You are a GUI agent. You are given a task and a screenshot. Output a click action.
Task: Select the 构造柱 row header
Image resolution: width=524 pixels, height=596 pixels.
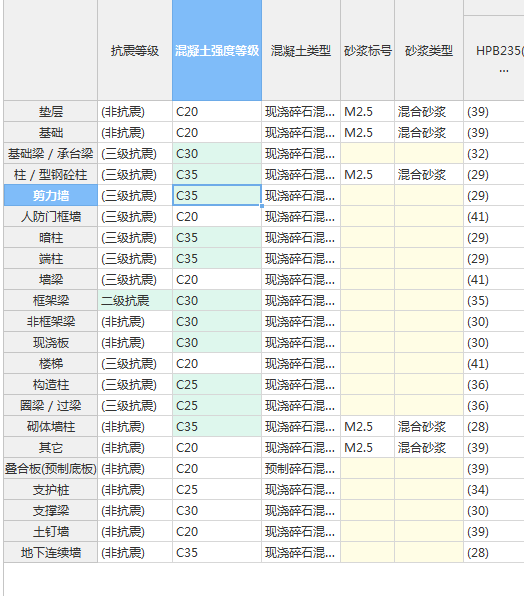51,385
